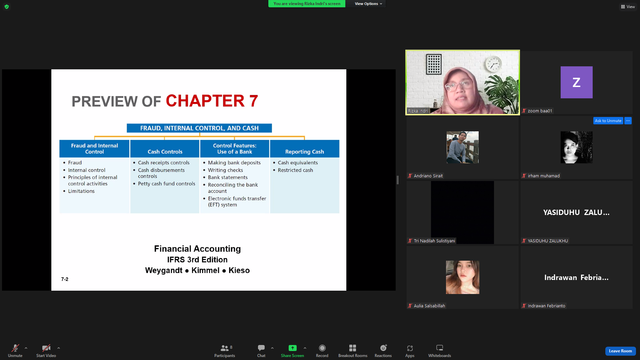Select the active speaker's video tile
The width and height of the screenshot is (640, 360).
point(462,82)
